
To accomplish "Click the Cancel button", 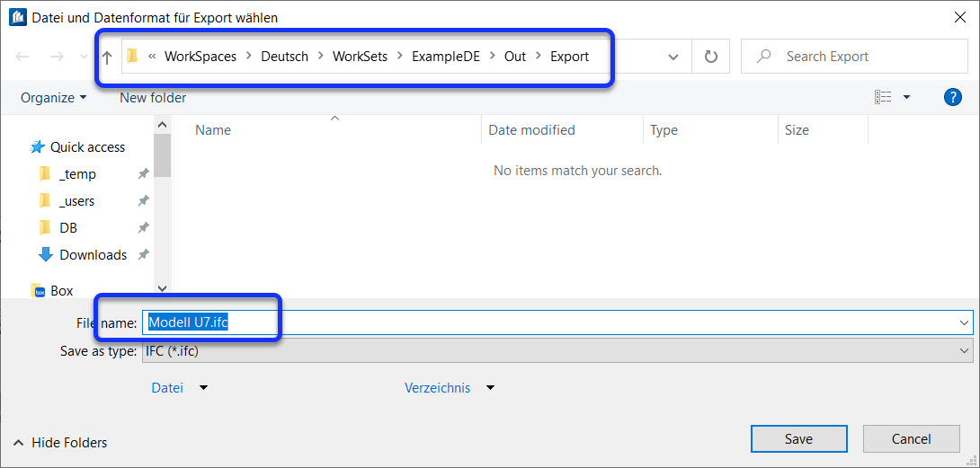I will pyautogui.click(x=912, y=439).
